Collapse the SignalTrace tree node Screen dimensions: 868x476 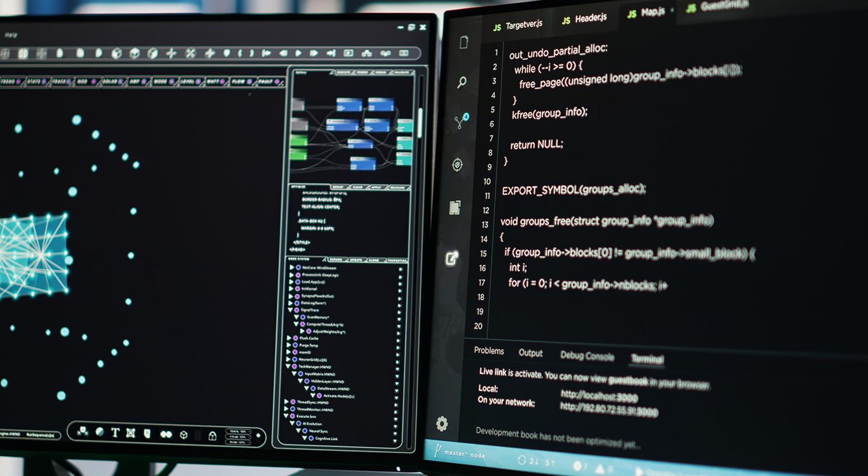(x=290, y=310)
